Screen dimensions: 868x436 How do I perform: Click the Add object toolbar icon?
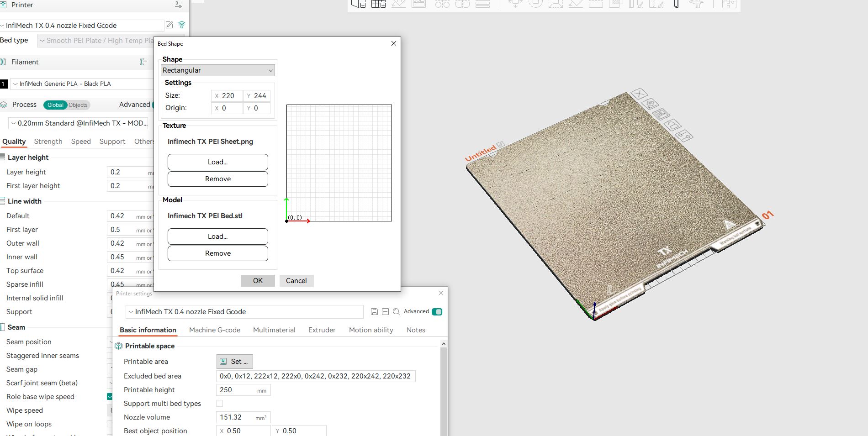click(358, 4)
